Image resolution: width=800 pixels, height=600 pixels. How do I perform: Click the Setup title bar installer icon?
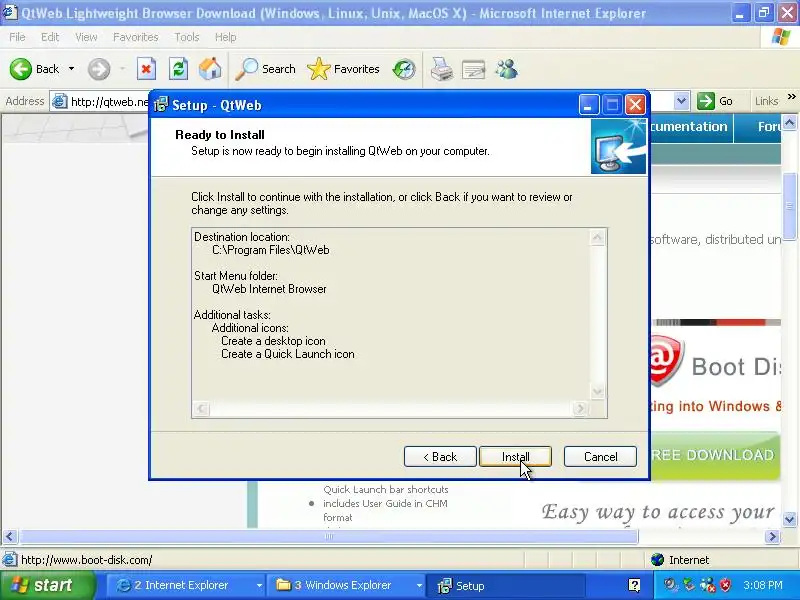[161, 105]
